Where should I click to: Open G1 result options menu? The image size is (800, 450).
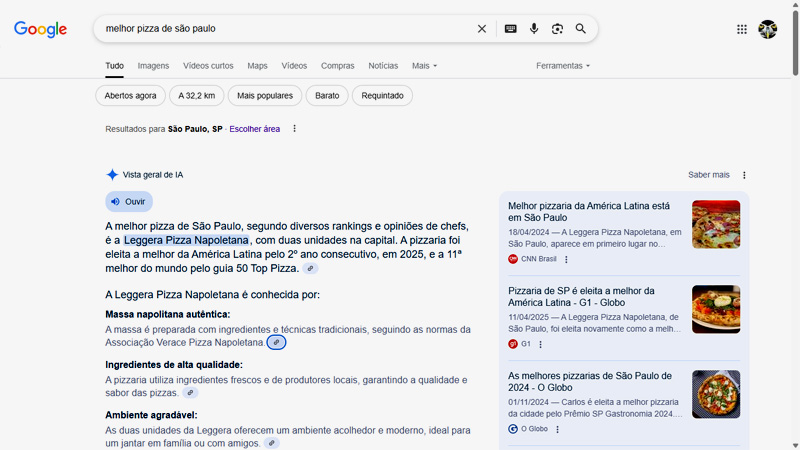click(x=540, y=344)
